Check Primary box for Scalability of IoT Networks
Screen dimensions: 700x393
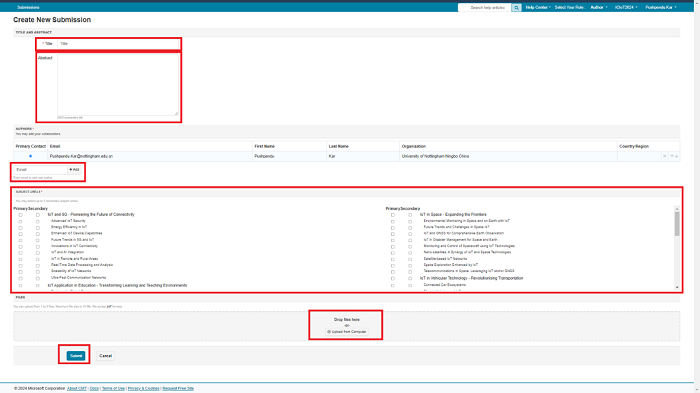click(x=20, y=272)
